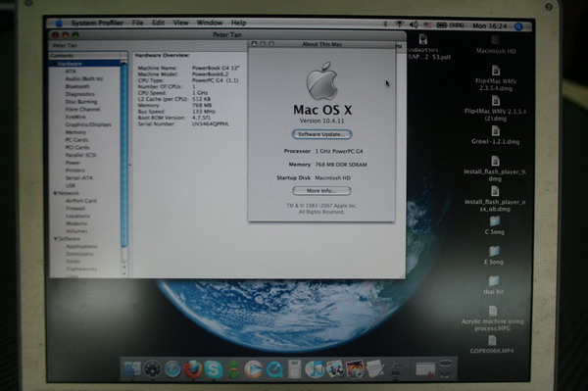Screen dimensions: 588x391
Task: Select install_flash_player_osx_ub.dmg on desktop
Action: [x=495, y=199]
